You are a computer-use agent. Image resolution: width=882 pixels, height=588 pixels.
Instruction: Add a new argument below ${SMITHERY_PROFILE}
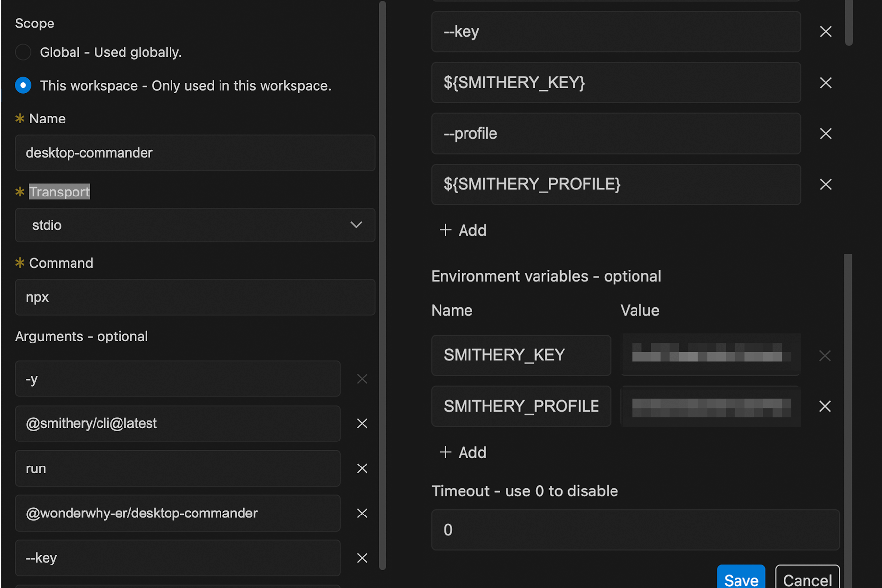pyautogui.click(x=463, y=230)
